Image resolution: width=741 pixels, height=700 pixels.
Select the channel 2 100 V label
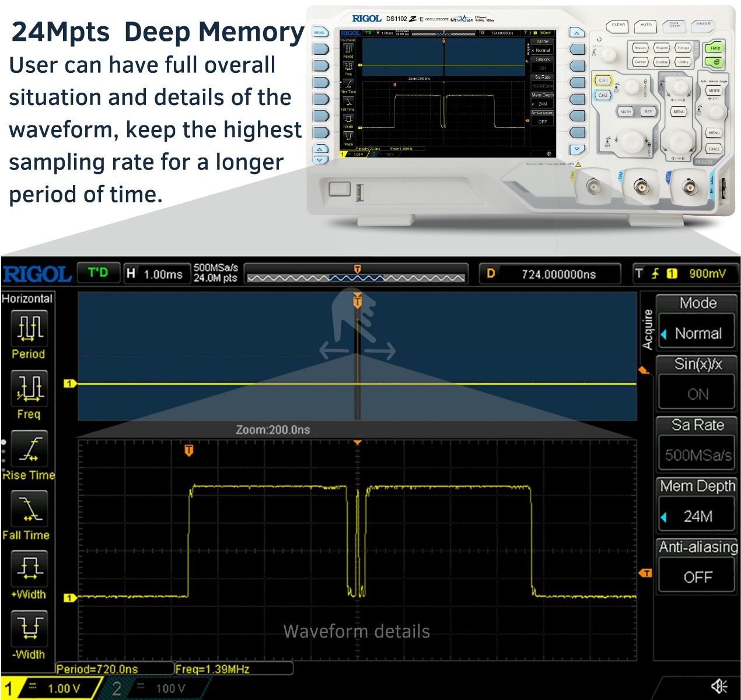coord(170,688)
